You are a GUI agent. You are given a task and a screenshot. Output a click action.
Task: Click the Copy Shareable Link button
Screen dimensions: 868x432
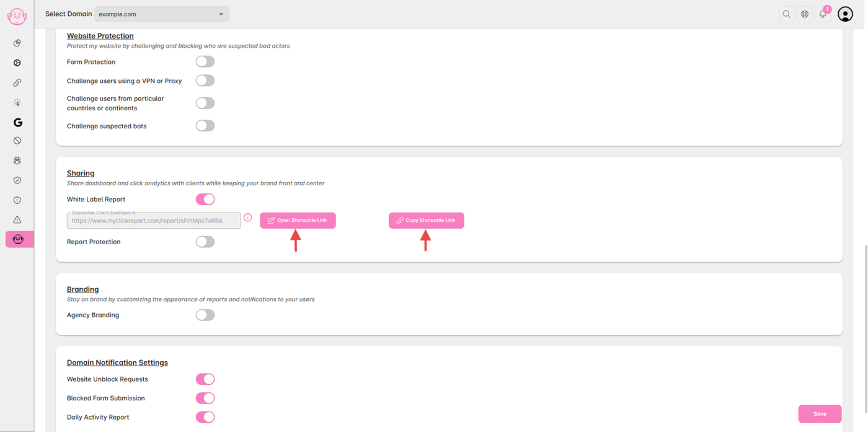click(x=427, y=220)
